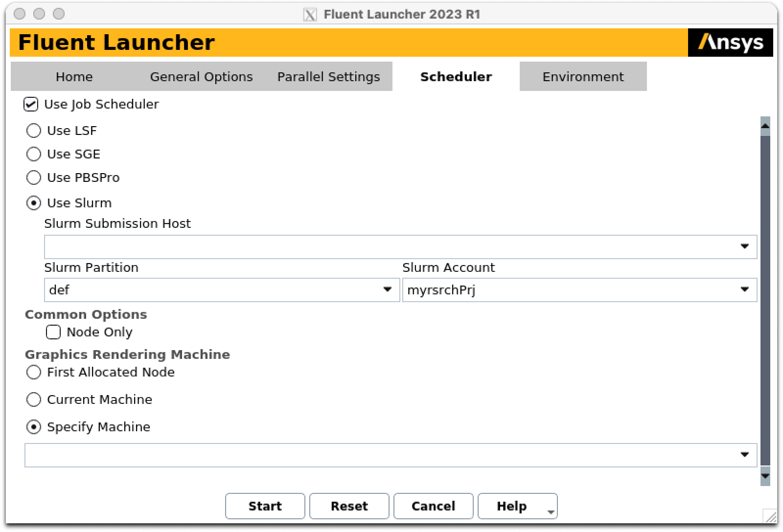This screenshot has width=783, height=532.
Task: Select the Use Slurm radio button
Action: pos(33,203)
